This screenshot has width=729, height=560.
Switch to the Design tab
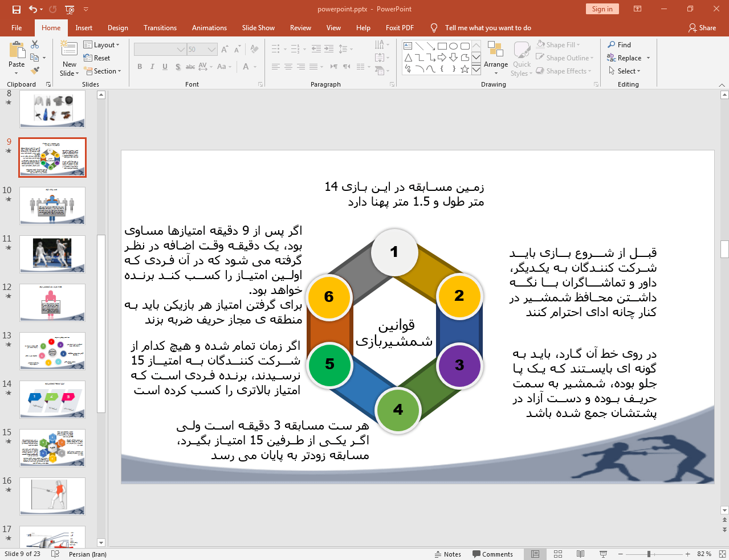click(118, 27)
